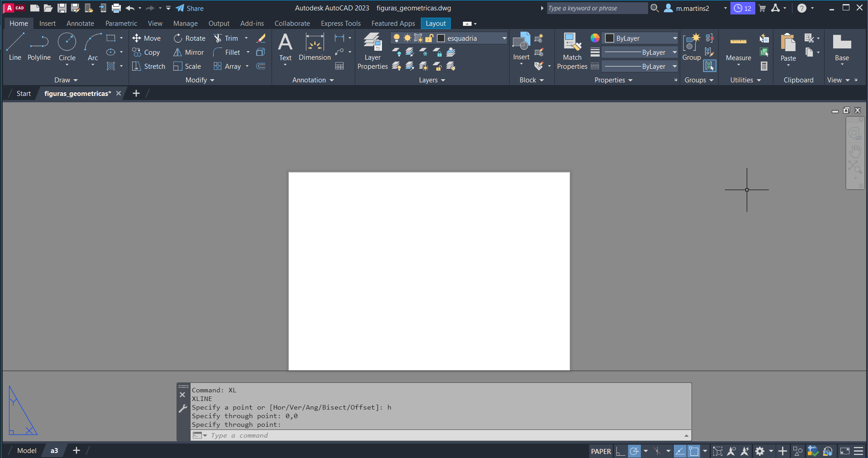Screen dimensions: 868x458
Task: Click the Paste clipboard icon
Action: [788, 43]
